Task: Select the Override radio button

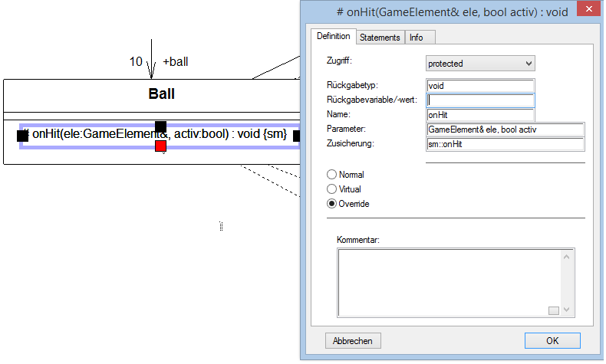Action: [x=332, y=203]
